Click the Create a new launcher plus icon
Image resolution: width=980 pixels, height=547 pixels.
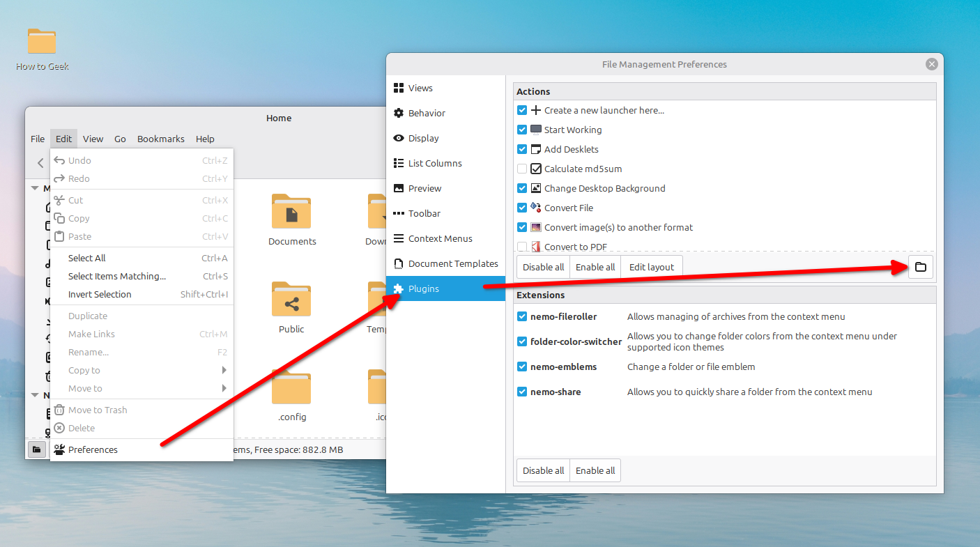click(x=536, y=110)
